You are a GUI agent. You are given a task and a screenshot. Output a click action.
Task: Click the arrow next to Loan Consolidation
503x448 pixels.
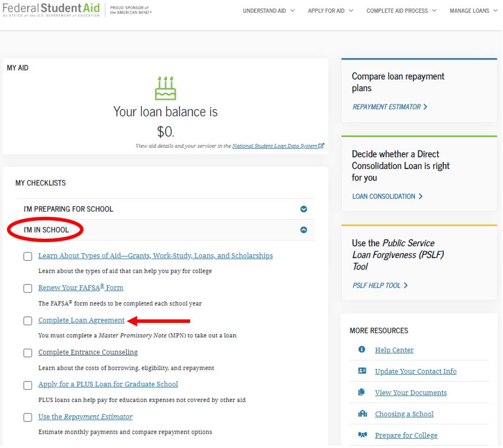[x=421, y=197]
